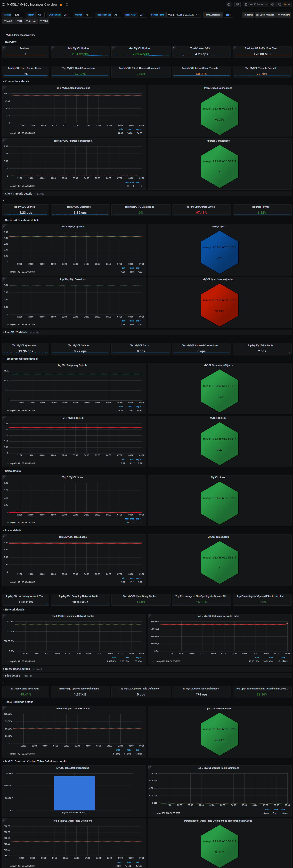Click the blue Table Definition Cache bar

tap(74, 793)
